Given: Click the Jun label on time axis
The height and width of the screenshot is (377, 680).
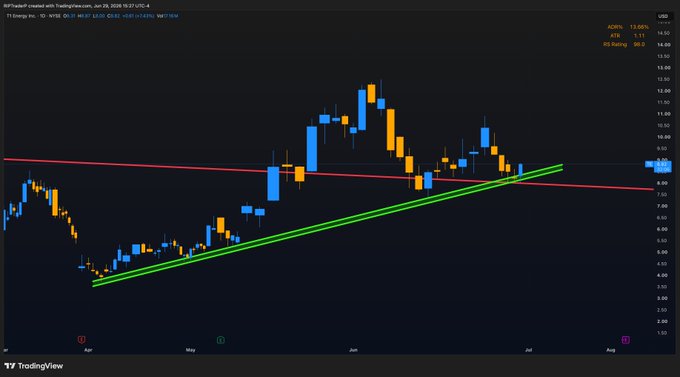Looking at the screenshot, I should tap(353, 350).
